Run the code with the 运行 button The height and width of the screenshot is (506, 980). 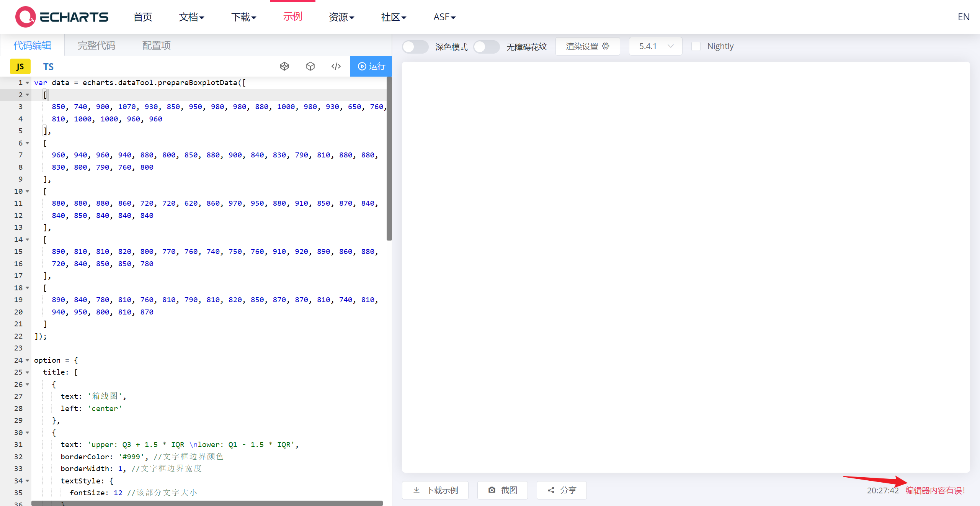(371, 66)
